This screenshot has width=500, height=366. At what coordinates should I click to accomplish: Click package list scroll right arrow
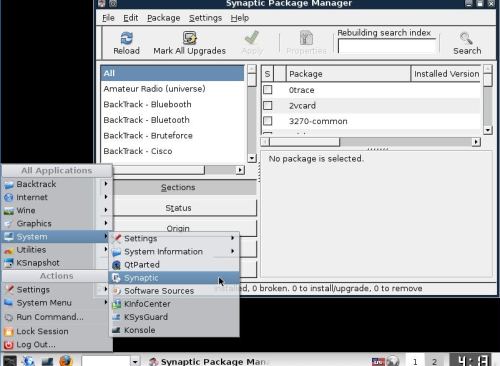coord(476,142)
